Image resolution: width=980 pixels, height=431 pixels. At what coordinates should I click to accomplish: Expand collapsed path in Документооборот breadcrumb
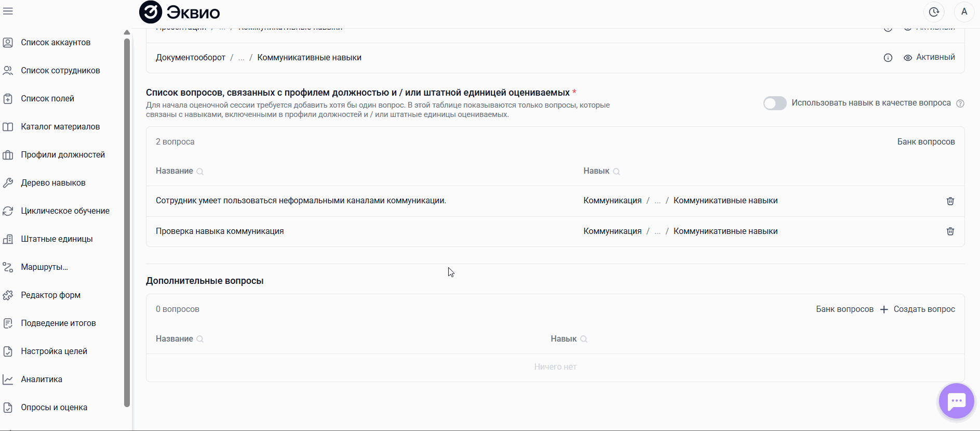point(241,58)
